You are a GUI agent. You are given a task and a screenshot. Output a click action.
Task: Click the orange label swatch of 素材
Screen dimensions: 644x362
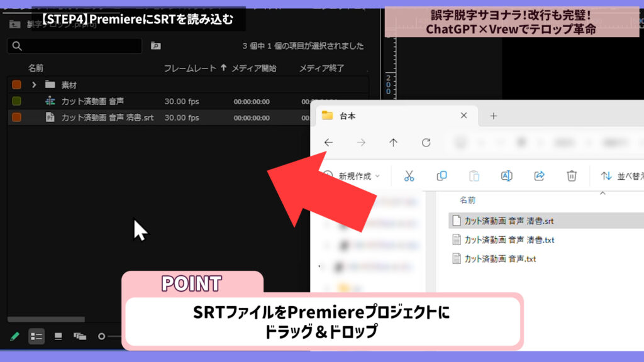coord(17,85)
